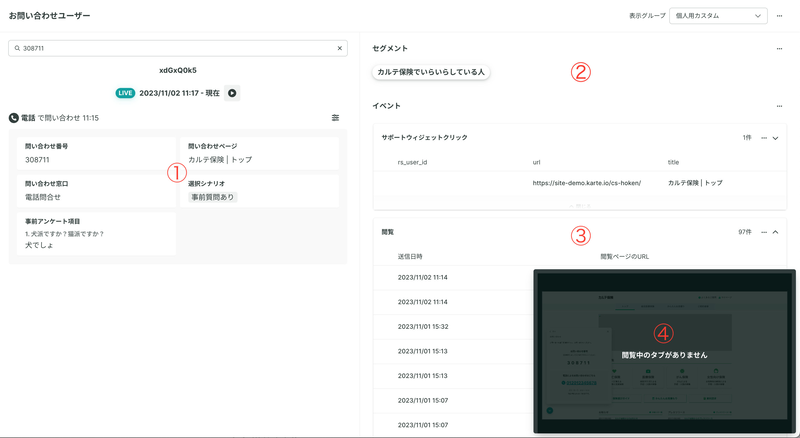Image resolution: width=800 pixels, height=438 pixels.
Task: Clear the search field with the X icon
Action: coord(340,48)
